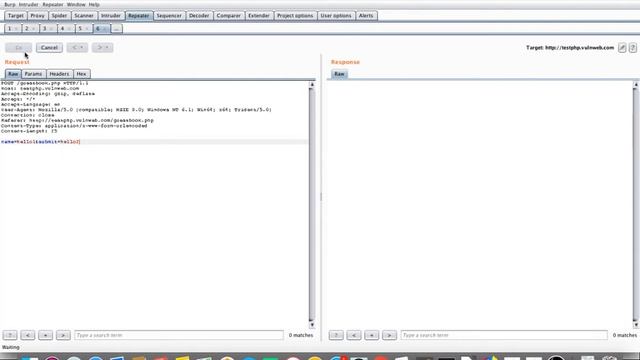Go to next match in request search
This screenshot has height=360, width=640.
(x=63, y=335)
